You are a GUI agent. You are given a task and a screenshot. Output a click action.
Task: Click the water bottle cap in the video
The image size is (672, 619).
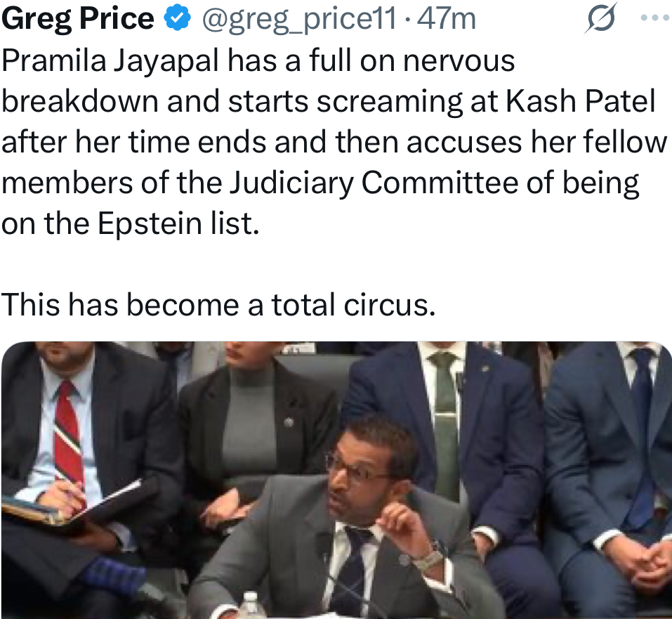pos(251,599)
